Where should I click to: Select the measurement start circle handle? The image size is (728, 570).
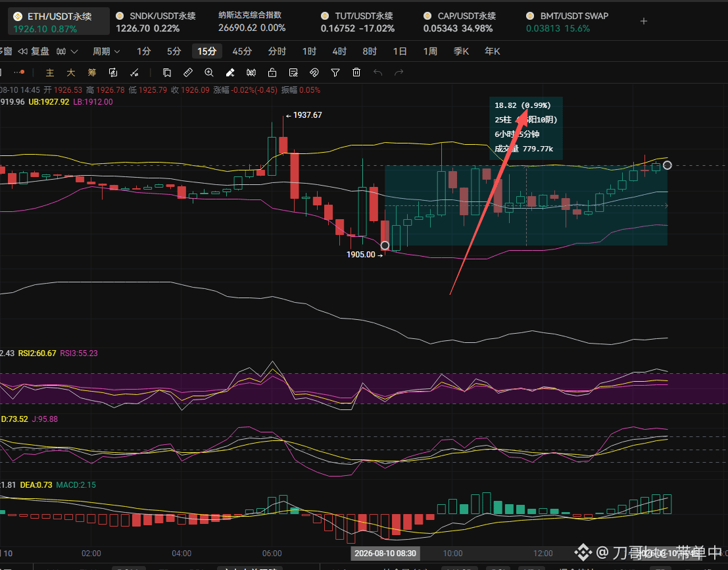(x=385, y=246)
